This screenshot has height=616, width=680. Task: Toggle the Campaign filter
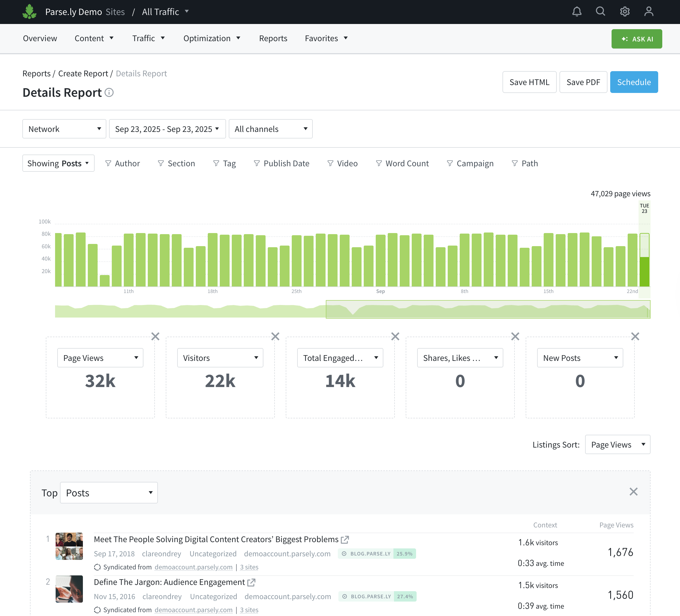point(470,164)
